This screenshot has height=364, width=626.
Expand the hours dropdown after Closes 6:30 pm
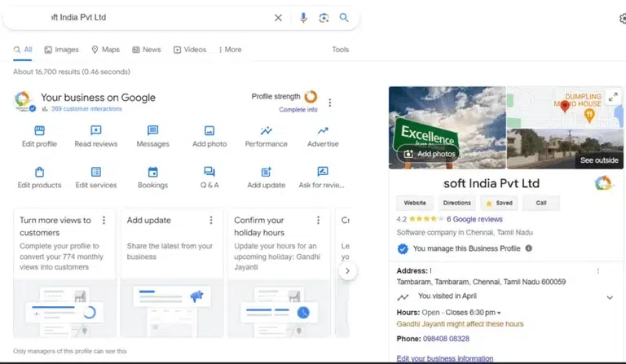point(499,313)
